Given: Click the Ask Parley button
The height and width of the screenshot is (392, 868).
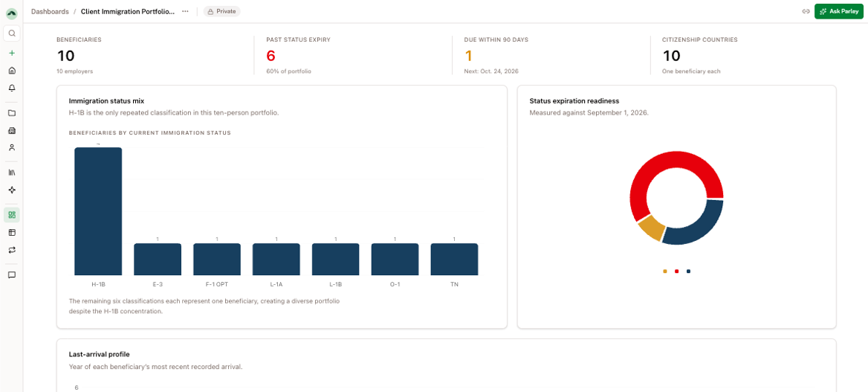Looking at the screenshot, I should [x=839, y=11].
